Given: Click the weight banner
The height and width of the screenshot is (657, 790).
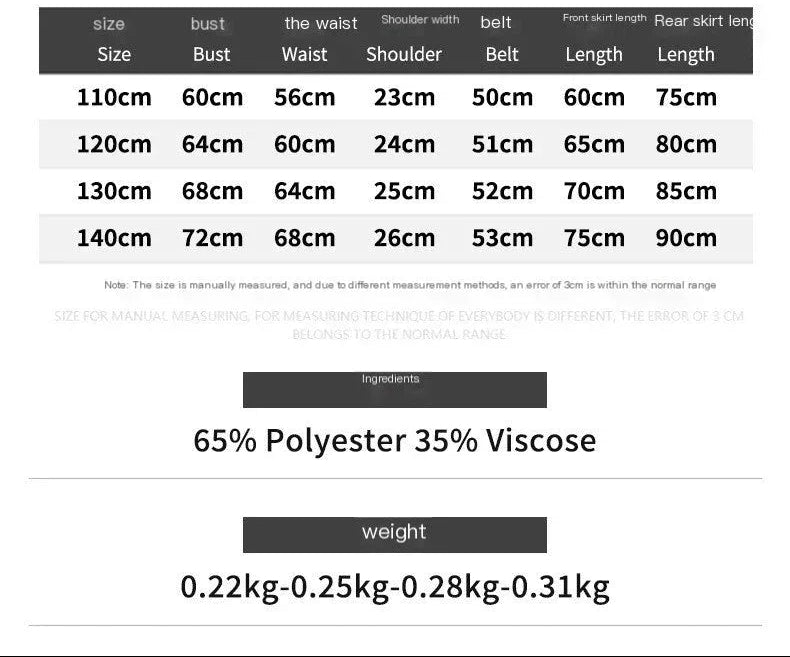Looking at the screenshot, I should (x=394, y=535).
